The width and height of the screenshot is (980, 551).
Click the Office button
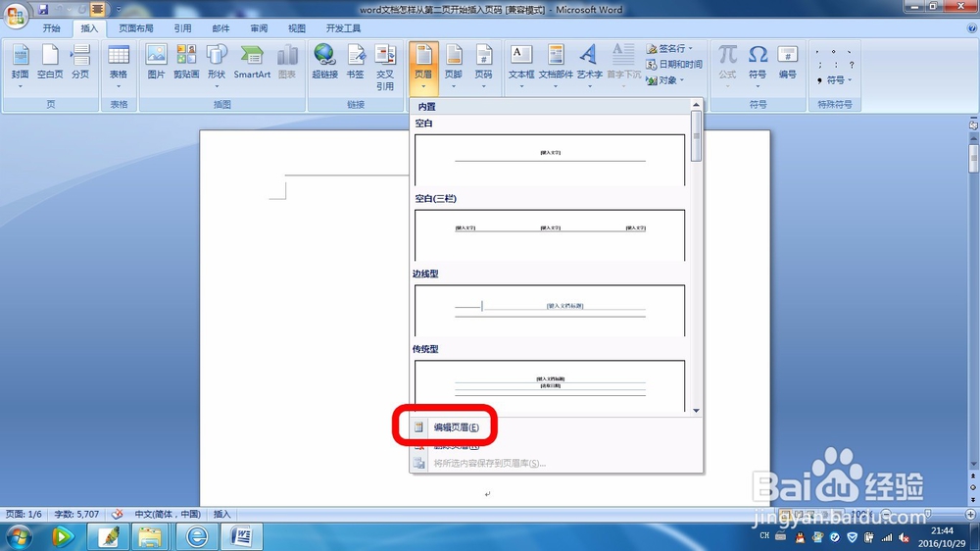[x=15, y=15]
